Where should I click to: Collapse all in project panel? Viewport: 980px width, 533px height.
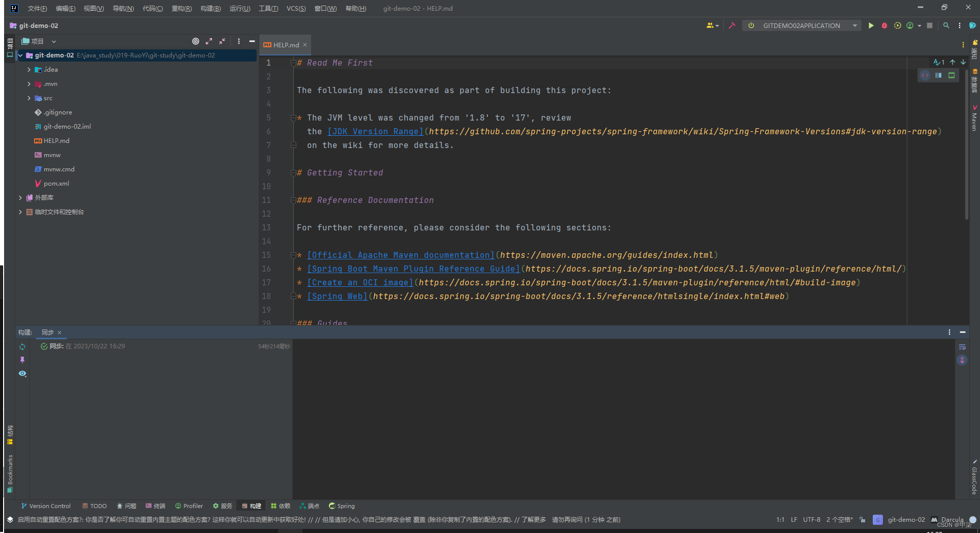click(222, 41)
